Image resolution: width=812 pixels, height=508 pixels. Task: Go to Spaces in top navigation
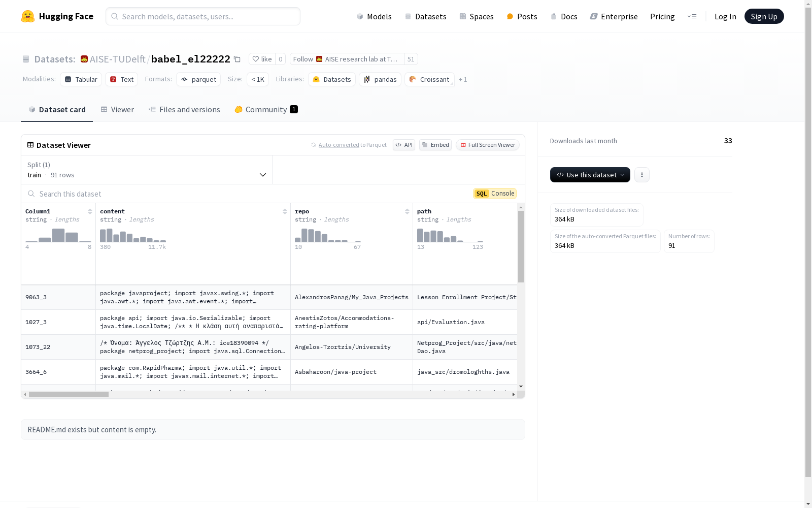click(x=477, y=16)
